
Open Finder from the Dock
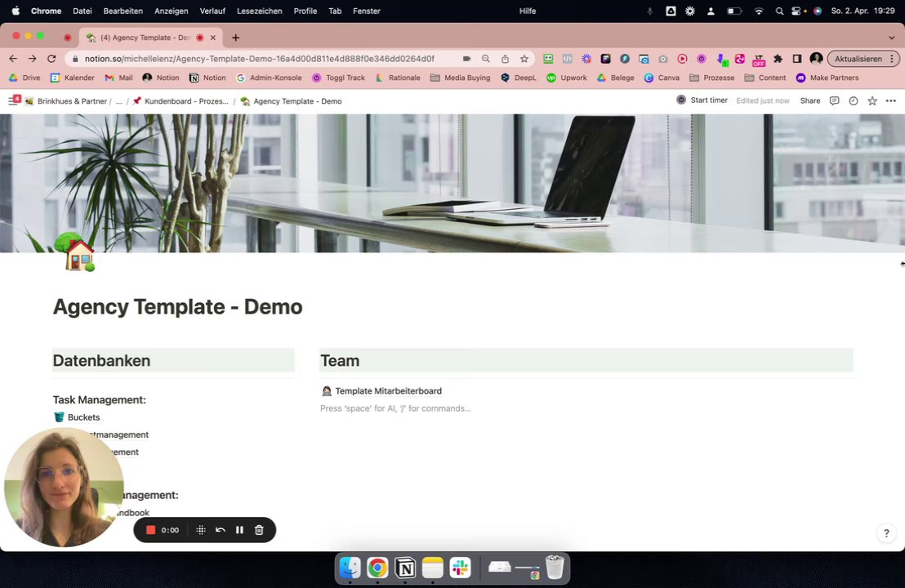pos(350,568)
